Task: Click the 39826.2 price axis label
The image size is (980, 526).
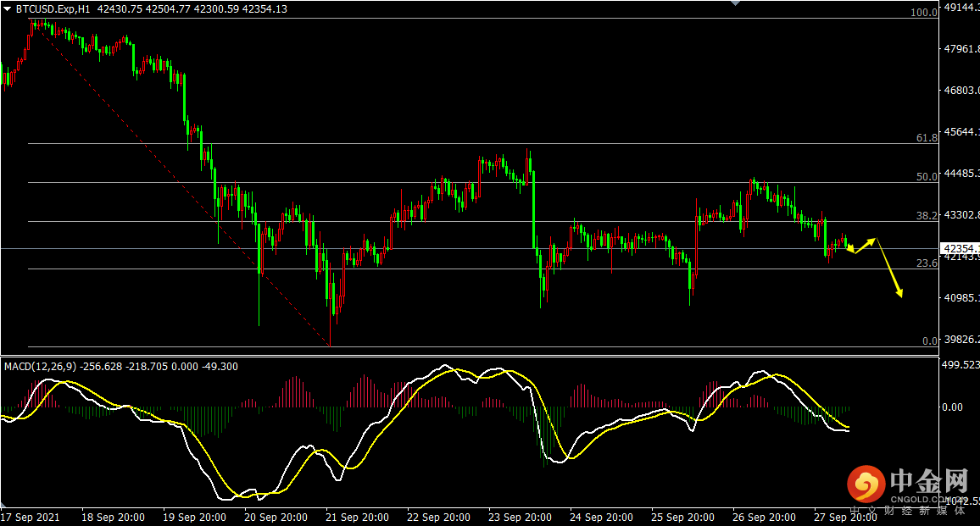Action: [961, 339]
